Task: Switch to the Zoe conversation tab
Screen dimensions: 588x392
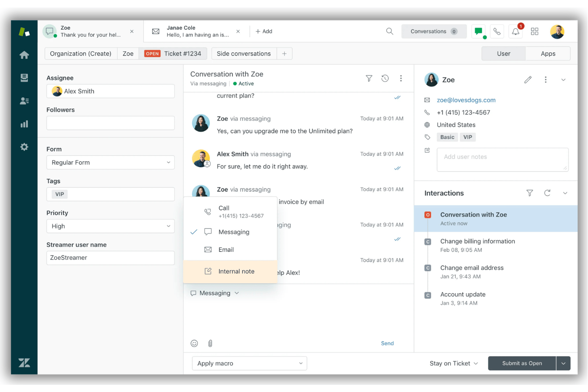Action: point(91,31)
